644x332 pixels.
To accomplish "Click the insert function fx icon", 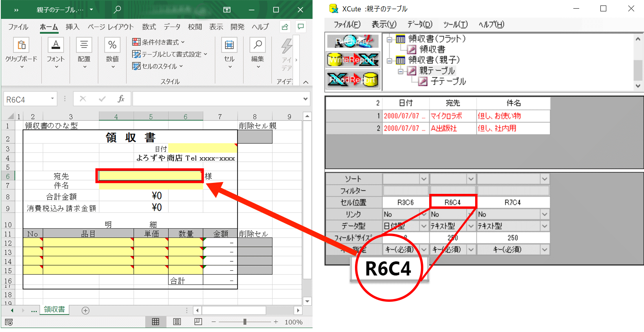I will pos(121,99).
